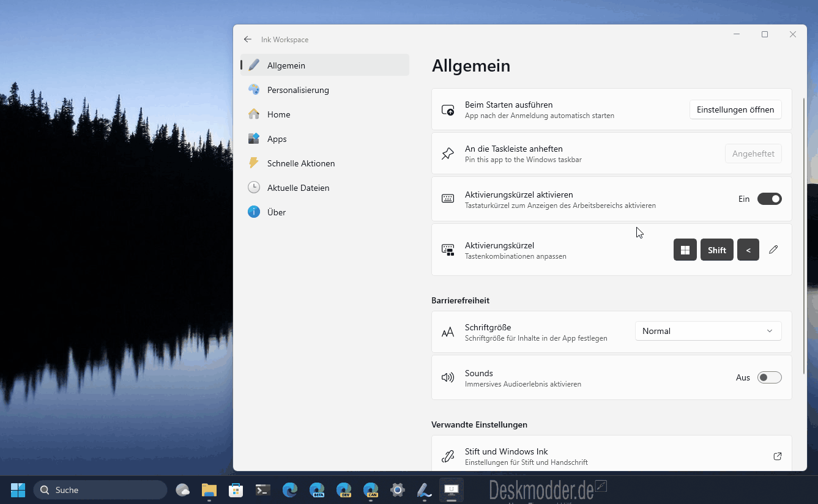Open the Allgemein section in sidebar
The height and width of the screenshot is (504, 818).
[x=325, y=65]
